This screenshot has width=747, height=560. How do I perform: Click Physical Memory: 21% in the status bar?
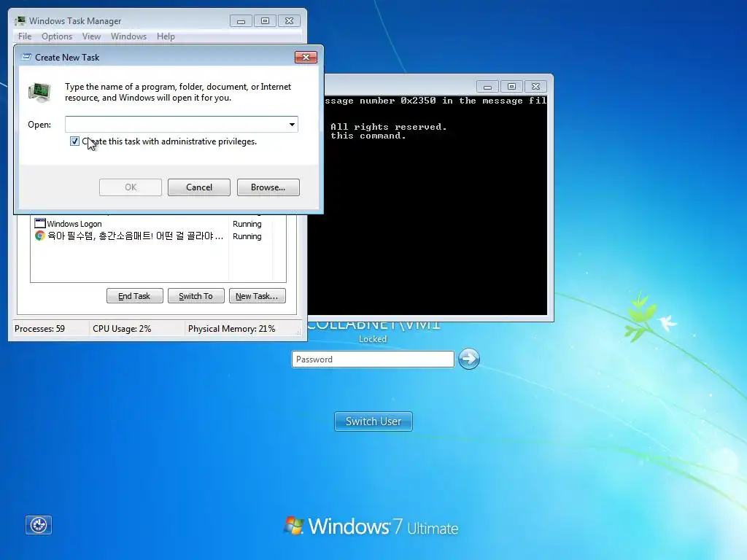231,329
